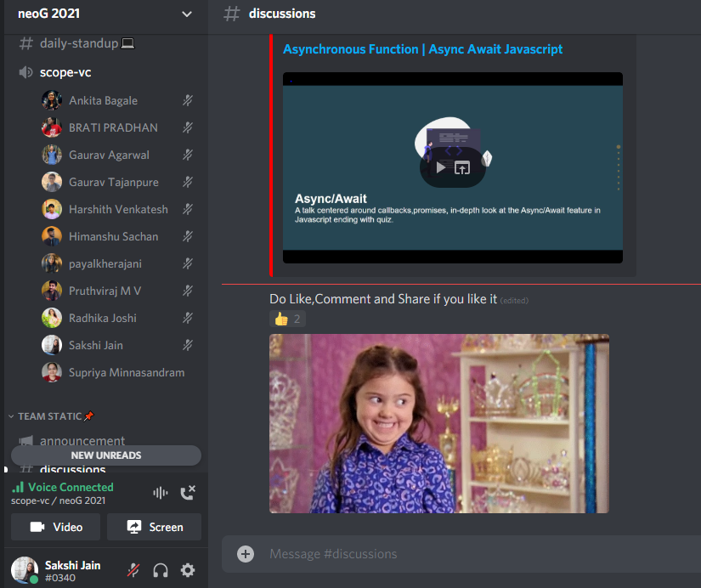Click muted mic icon next to Himanshu Sachan
The width and height of the screenshot is (701, 588).
tap(188, 236)
